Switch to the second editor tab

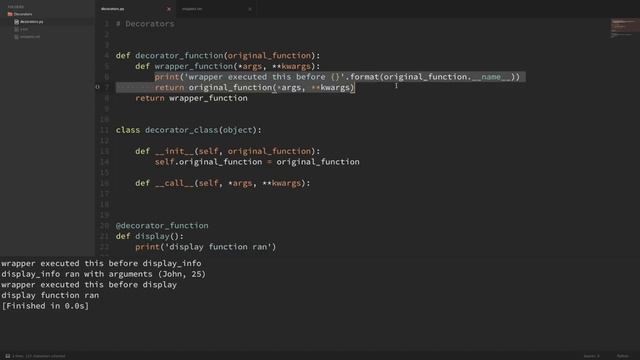(192, 9)
